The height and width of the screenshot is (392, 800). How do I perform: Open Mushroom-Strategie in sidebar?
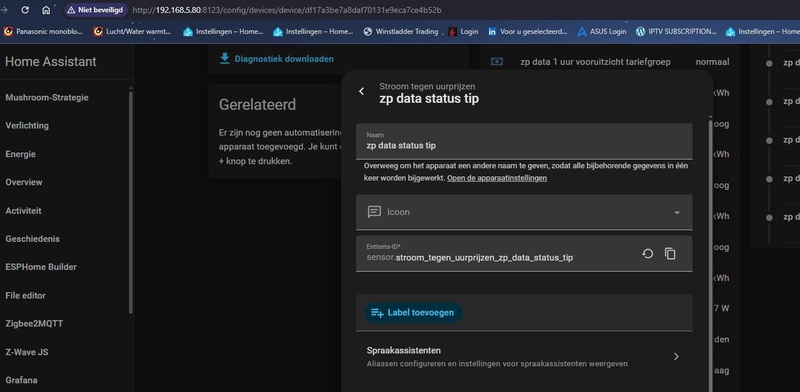[x=47, y=97]
